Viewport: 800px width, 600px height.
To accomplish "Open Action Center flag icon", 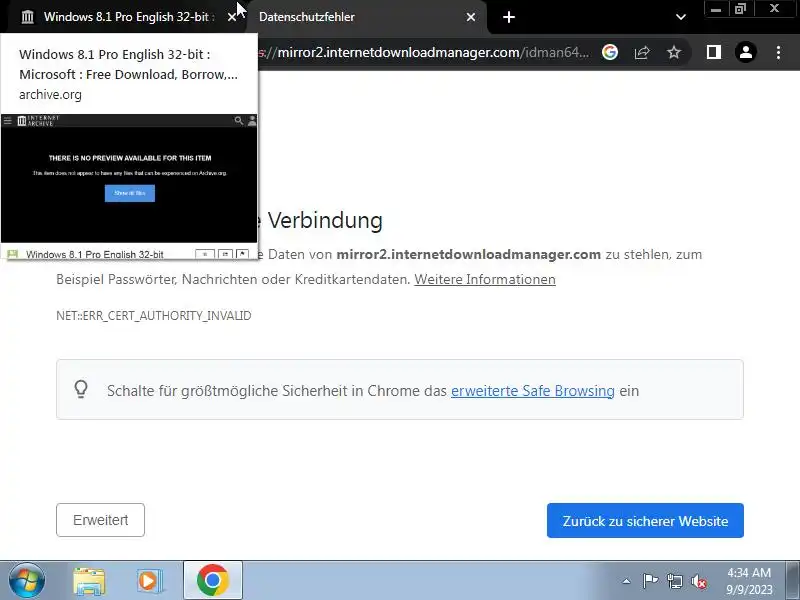I will tap(650, 581).
